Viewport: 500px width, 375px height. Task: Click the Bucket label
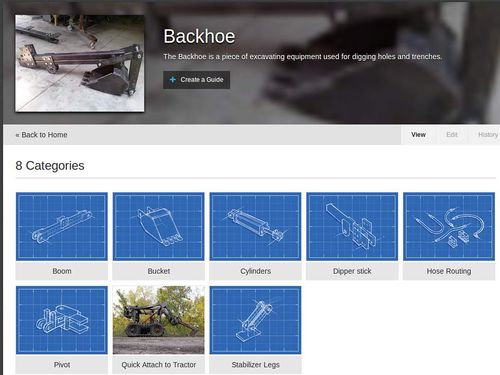point(159,271)
